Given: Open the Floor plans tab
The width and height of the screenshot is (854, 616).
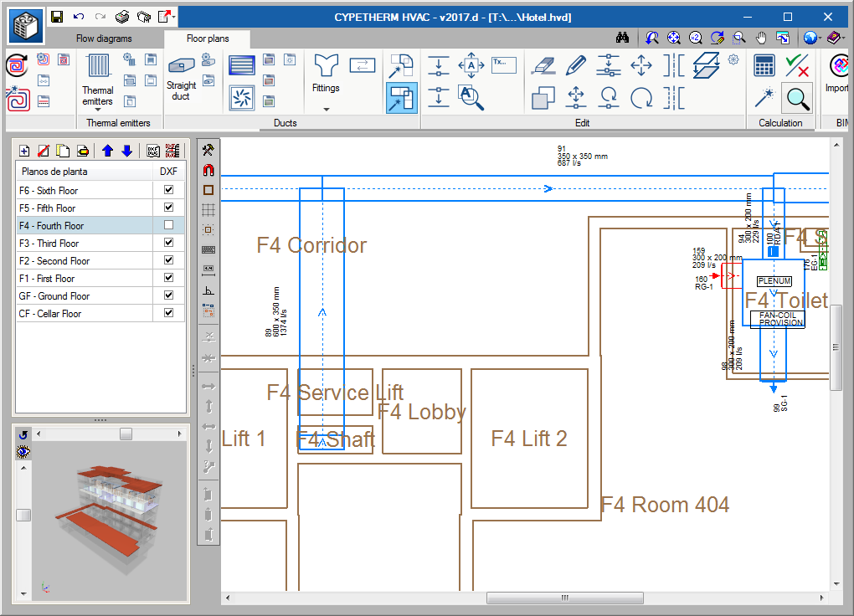Looking at the screenshot, I should (x=207, y=38).
